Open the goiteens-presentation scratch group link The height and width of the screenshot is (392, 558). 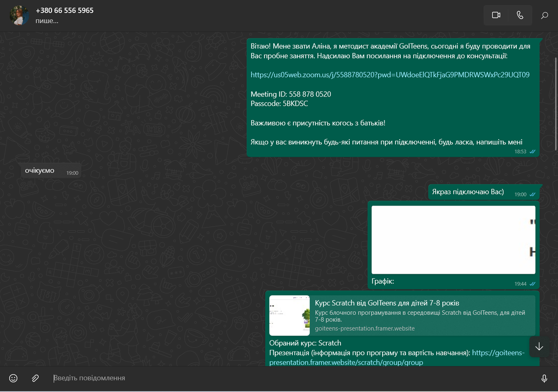tap(397, 358)
